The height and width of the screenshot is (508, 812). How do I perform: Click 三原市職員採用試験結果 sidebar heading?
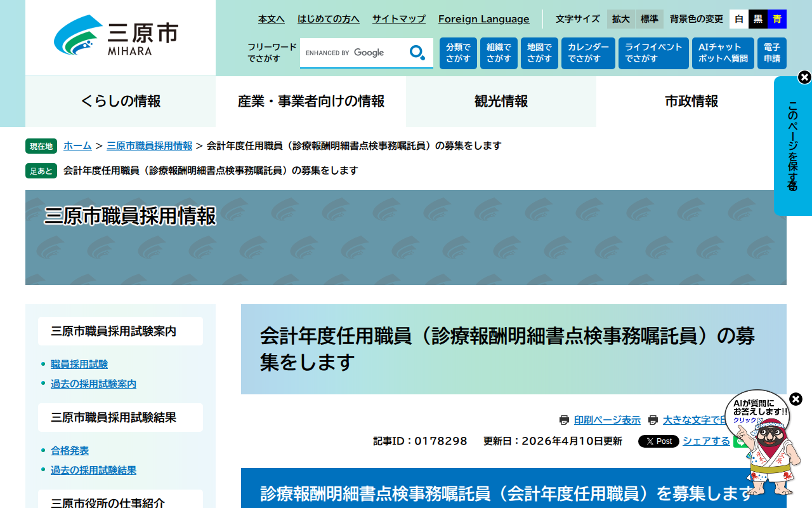click(x=121, y=418)
